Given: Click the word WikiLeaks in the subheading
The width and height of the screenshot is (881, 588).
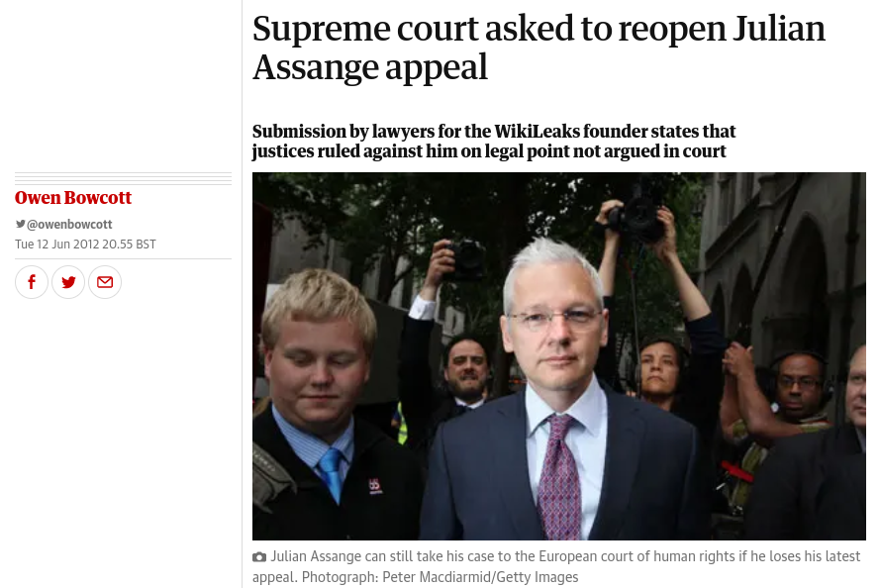Looking at the screenshot, I should click(538, 131).
